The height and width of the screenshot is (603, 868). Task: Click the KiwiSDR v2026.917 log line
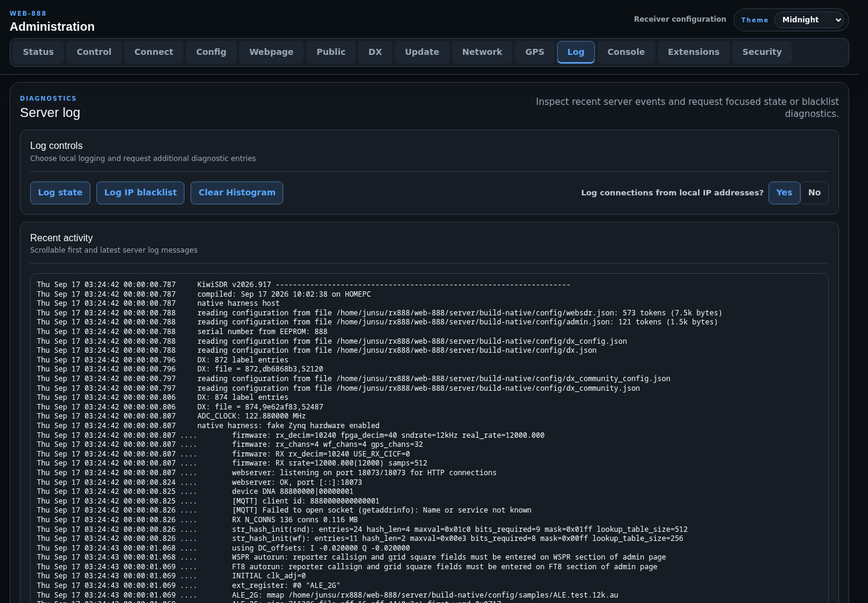(303, 285)
